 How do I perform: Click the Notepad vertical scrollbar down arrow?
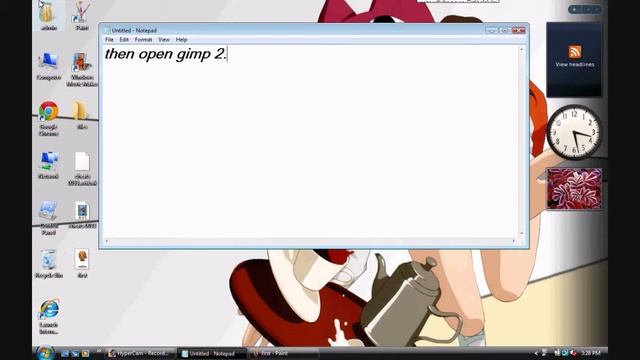521,233
